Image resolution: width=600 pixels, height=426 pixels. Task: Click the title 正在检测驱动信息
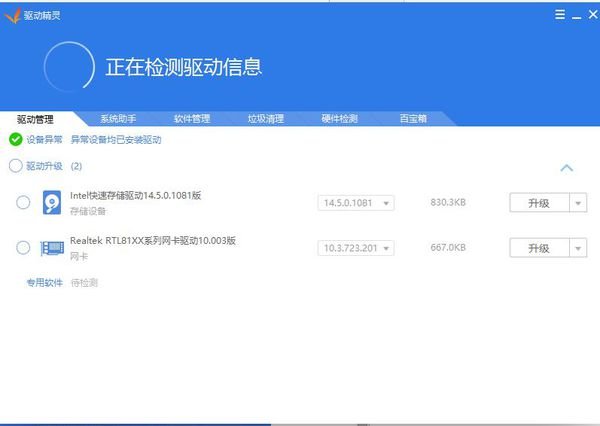[x=184, y=67]
